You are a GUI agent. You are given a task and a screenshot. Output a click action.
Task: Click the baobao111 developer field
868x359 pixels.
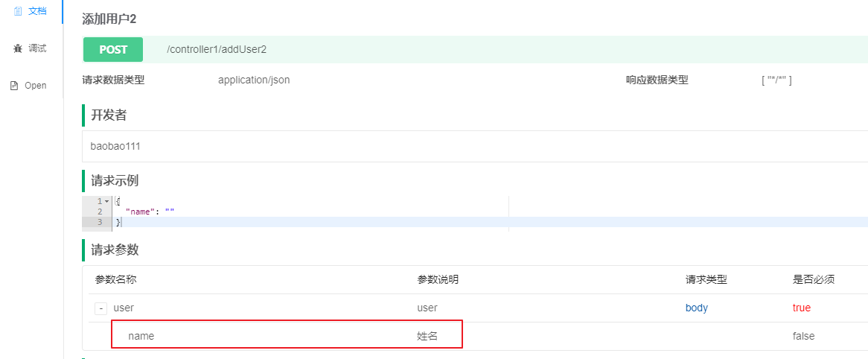475,146
